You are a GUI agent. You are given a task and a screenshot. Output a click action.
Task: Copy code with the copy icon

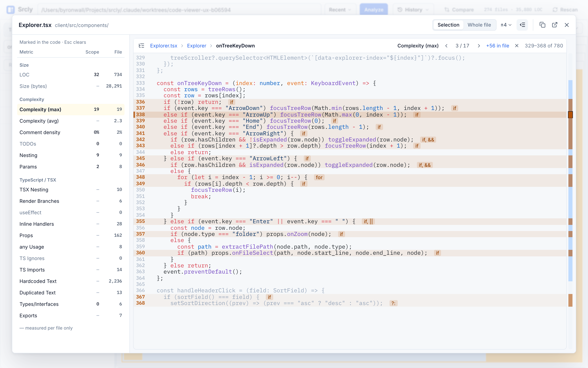(542, 25)
